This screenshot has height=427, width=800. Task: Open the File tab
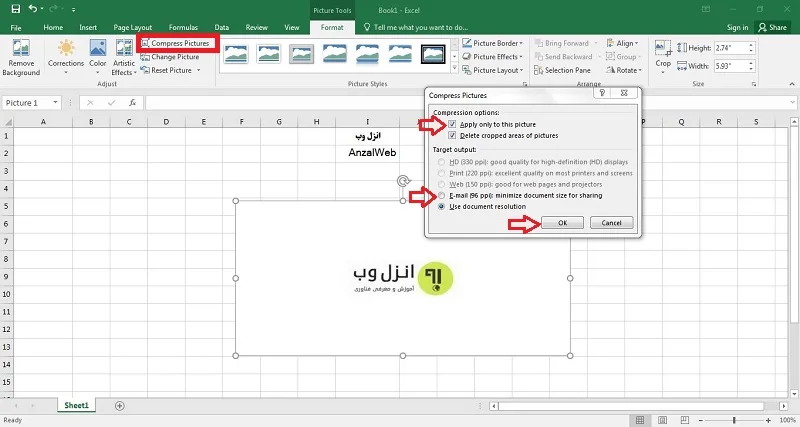pos(16,28)
